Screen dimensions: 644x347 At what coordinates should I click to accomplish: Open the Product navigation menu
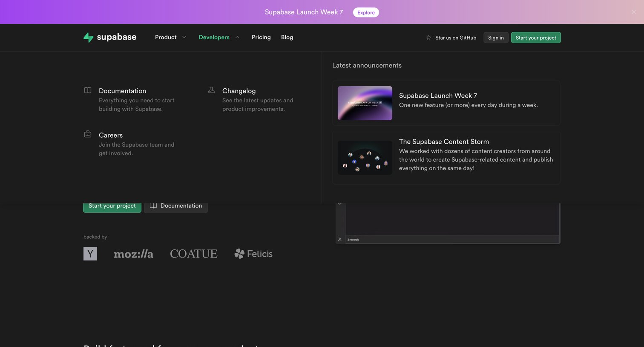tap(166, 37)
